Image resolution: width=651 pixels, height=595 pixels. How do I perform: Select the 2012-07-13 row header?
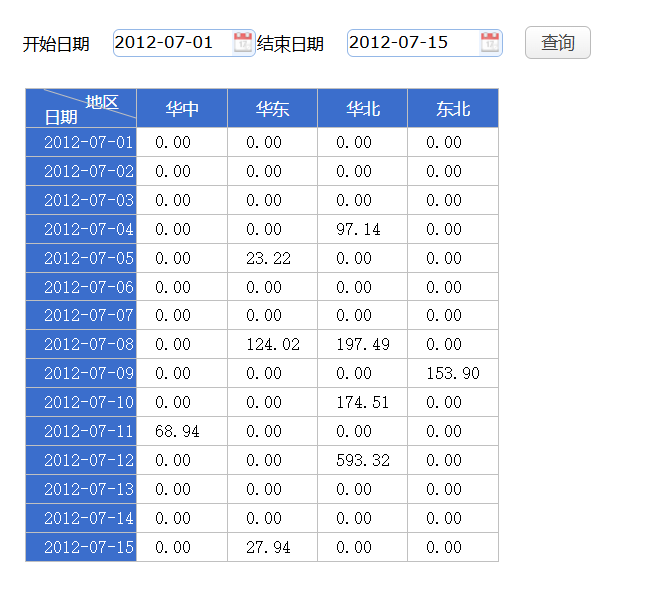(81, 489)
